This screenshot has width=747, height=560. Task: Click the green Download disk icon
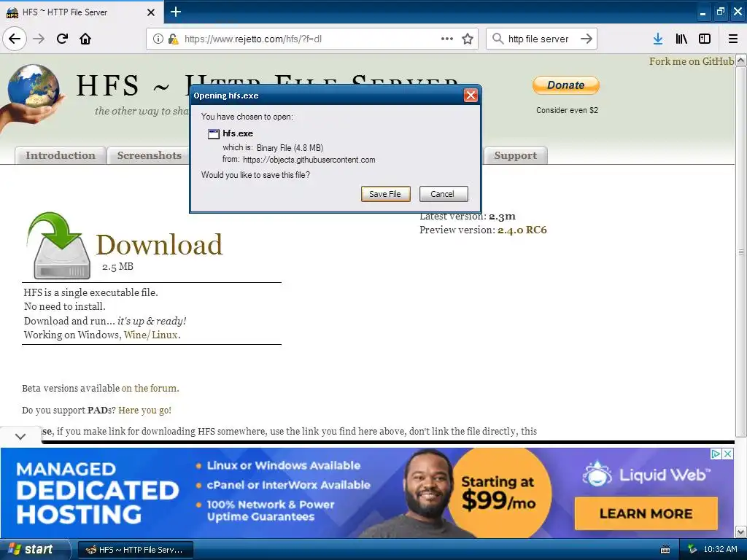point(58,245)
